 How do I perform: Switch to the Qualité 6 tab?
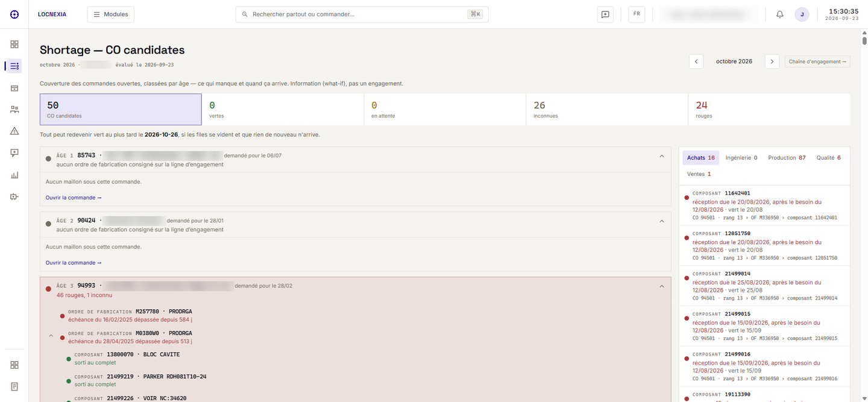point(828,158)
